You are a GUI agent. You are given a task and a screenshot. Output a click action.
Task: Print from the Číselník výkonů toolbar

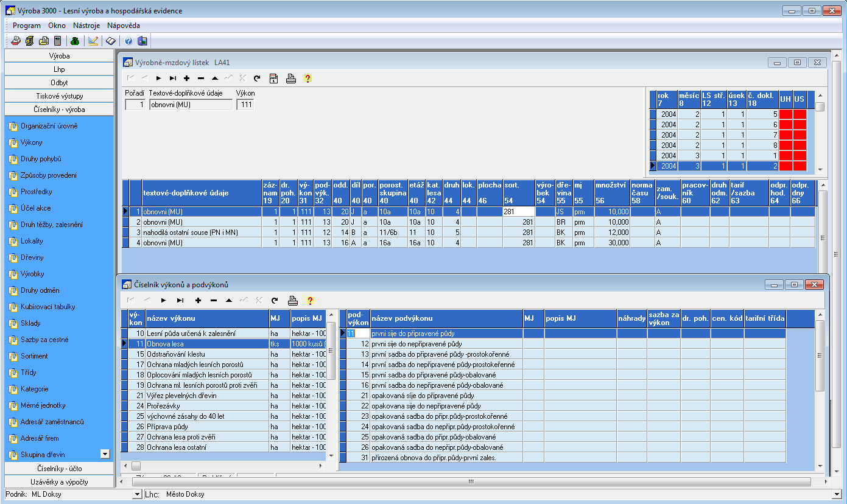292,300
